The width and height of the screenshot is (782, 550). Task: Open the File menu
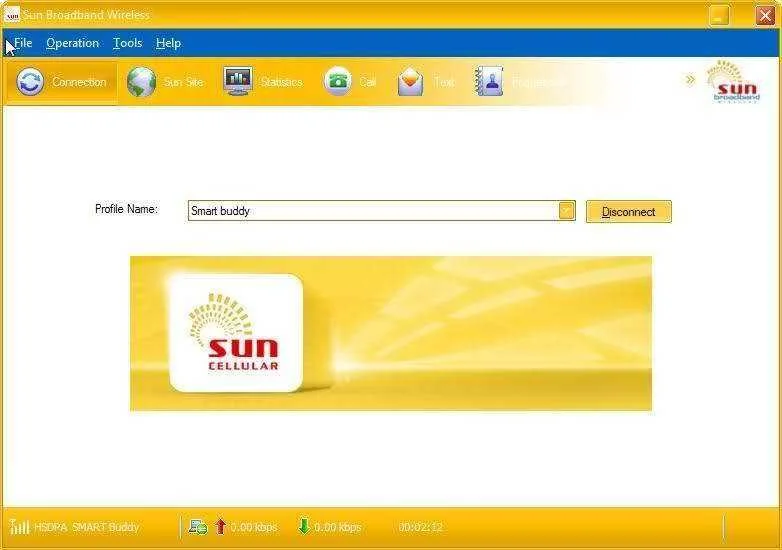tap(23, 43)
